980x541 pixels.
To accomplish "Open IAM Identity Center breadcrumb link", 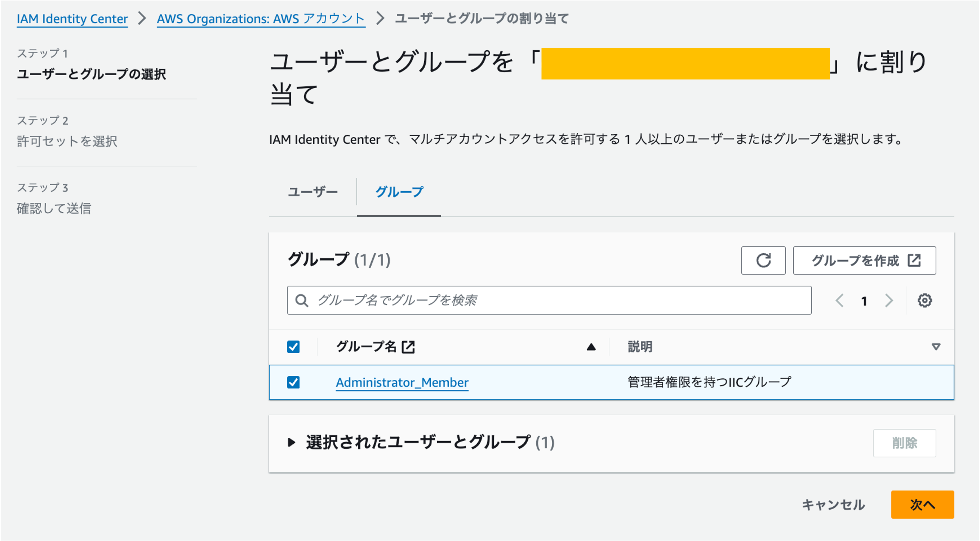I will click(x=72, y=19).
